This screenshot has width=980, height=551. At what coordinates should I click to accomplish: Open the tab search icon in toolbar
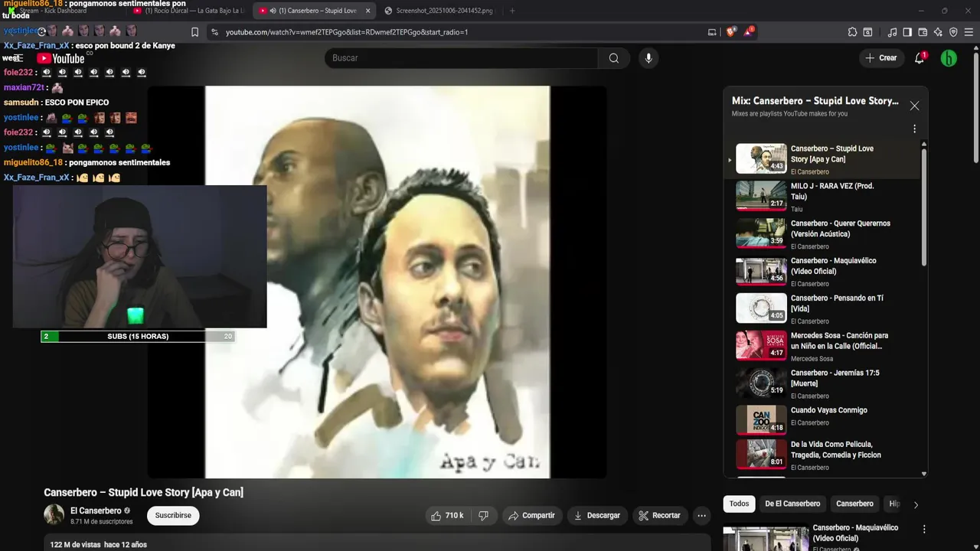867,32
